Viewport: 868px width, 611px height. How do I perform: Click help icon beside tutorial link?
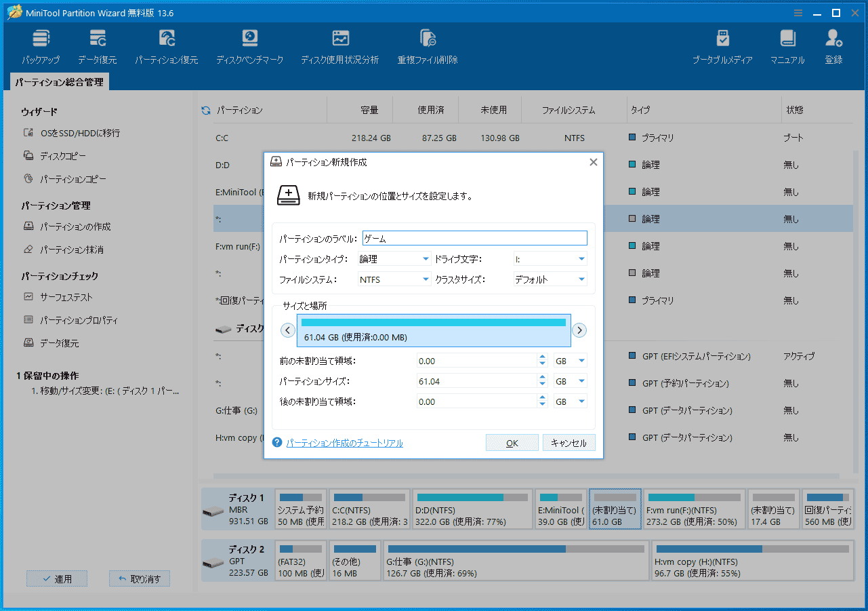tap(277, 443)
